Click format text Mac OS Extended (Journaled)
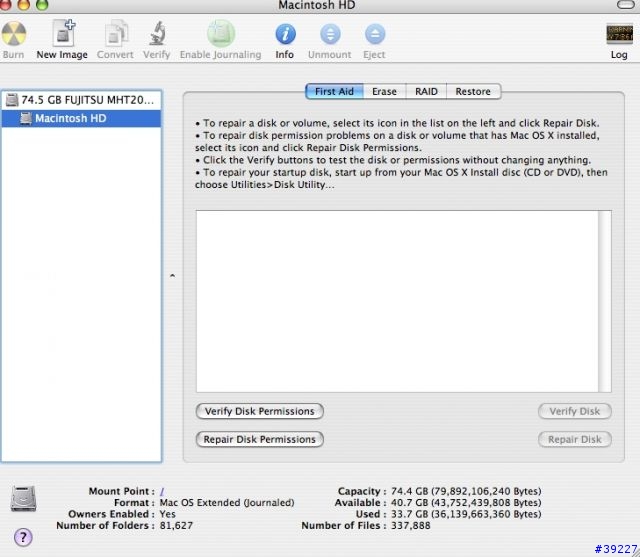Screen dimensions: 640x557 click(227, 503)
